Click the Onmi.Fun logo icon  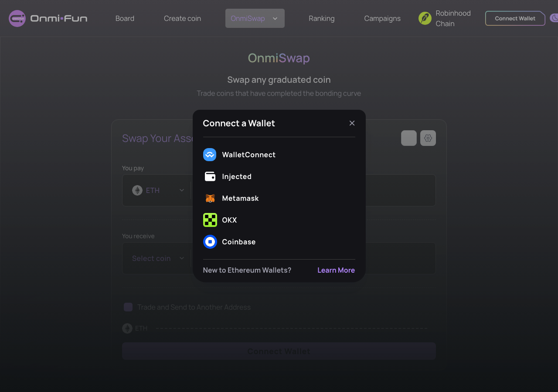tap(17, 18)
